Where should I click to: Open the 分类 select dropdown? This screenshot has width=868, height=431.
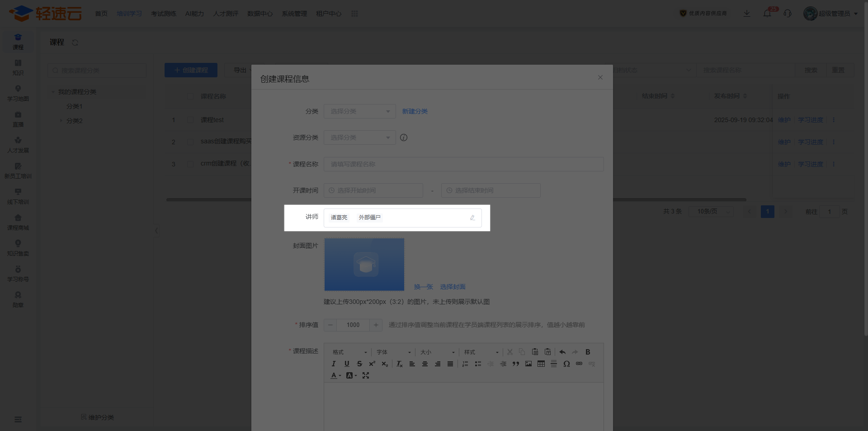[x=359, y=111]
